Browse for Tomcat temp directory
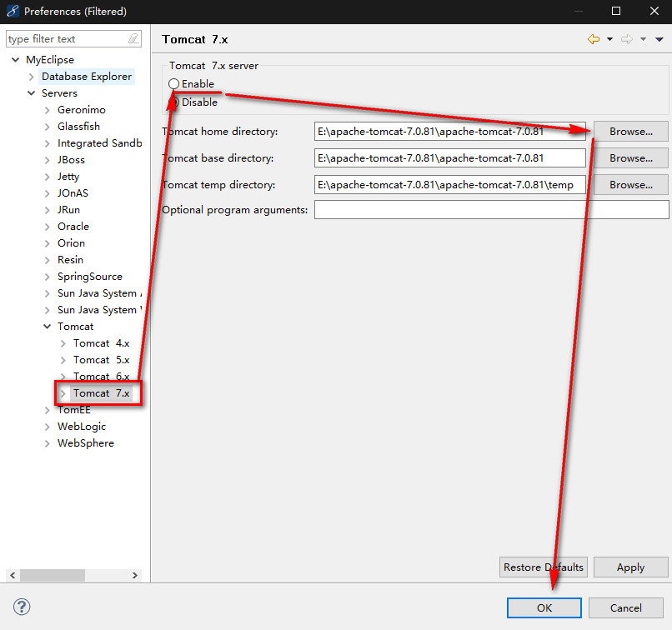672x630 pixels. coord(631,185)
